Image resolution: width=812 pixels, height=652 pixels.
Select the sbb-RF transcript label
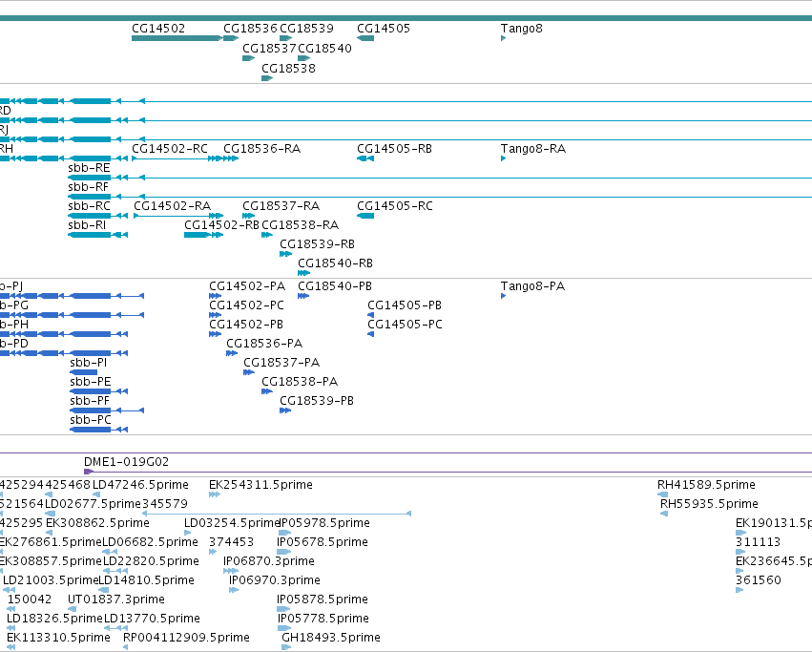pyautogui.click(x=89, y=187)
